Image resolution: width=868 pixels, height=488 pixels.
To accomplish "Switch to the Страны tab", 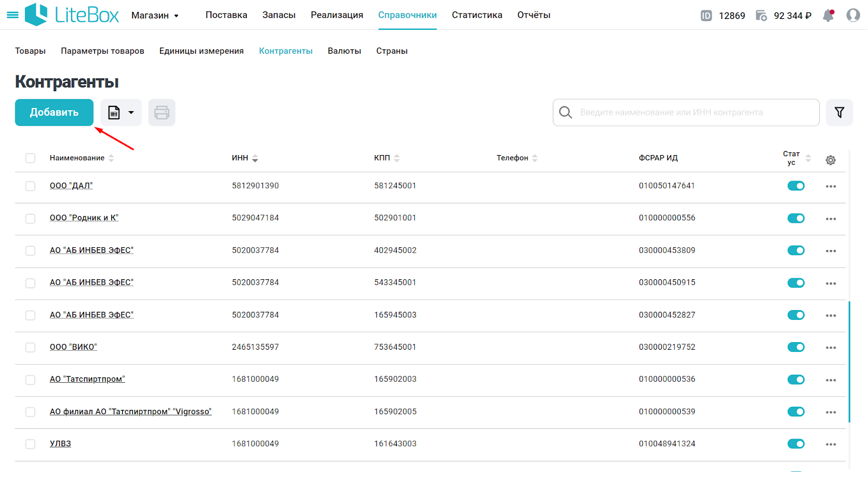I will (x=392, y=51).
